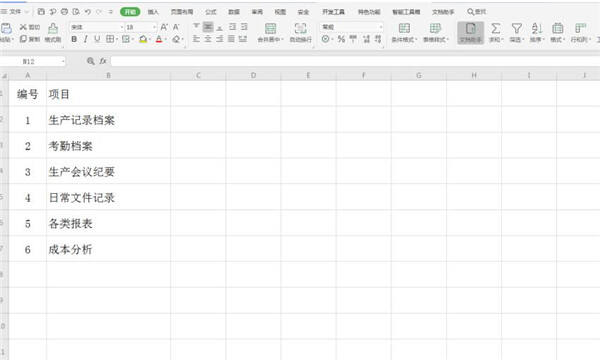Click the Clear eraser icon
Viewport: 600px width, 360px height.
click(176, 39)
